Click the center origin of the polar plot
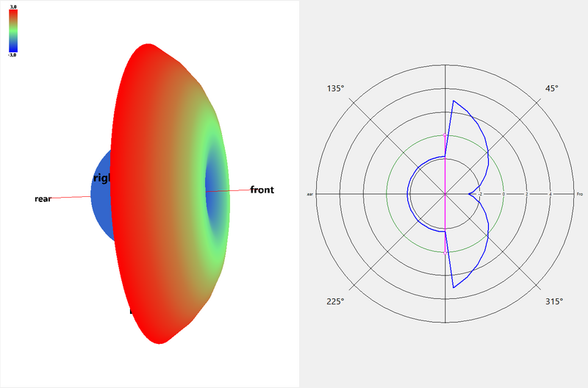Image resolution: width=588 pixels, height=388 pixels. 445,194
